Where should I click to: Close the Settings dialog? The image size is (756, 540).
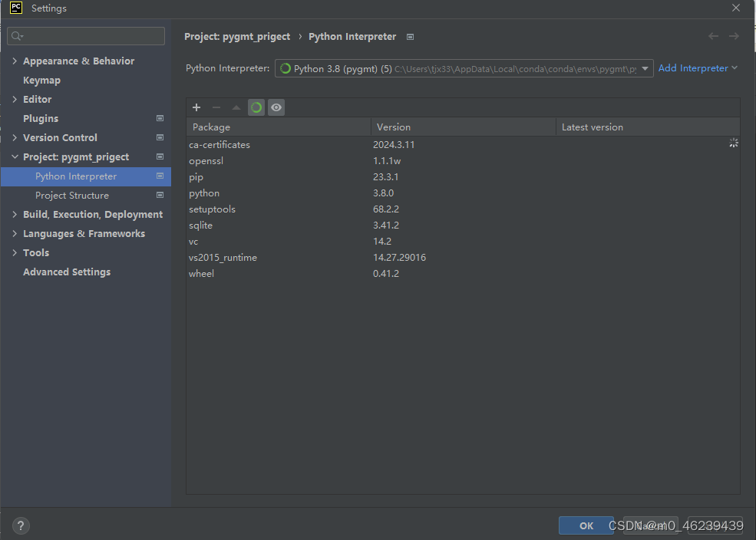[x=736, y=8]
